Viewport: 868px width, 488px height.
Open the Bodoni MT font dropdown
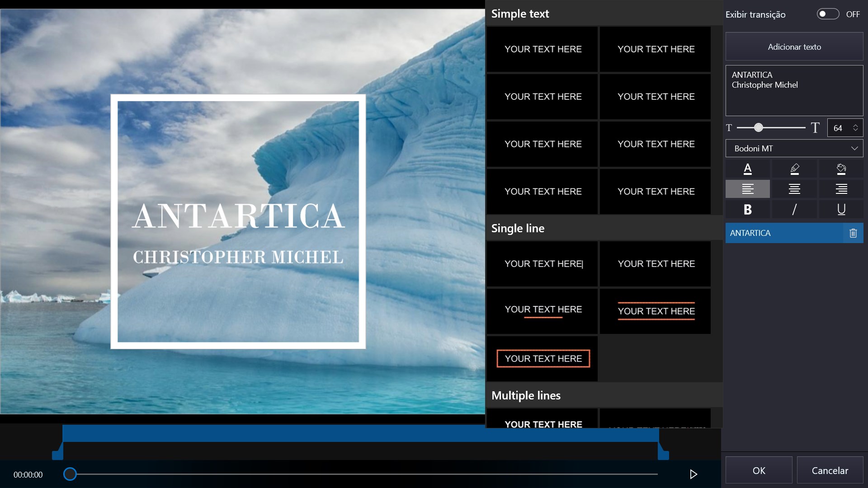[794, 148]
